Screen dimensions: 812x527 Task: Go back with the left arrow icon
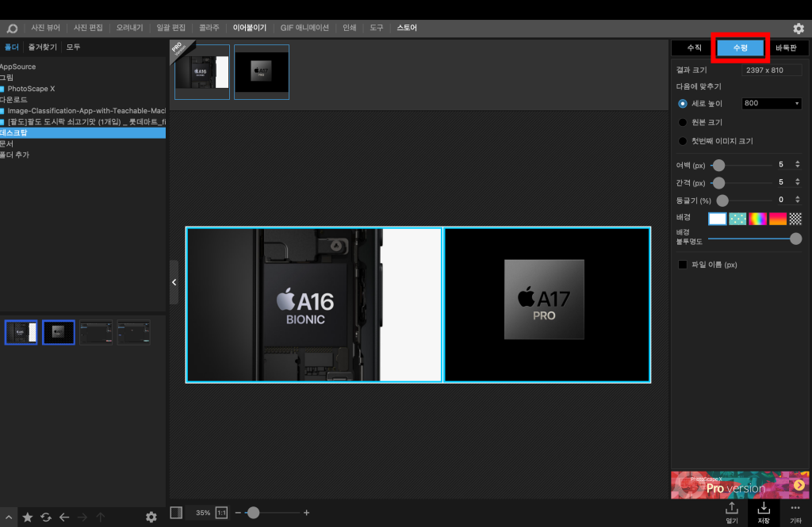click(x=64, y=517)
